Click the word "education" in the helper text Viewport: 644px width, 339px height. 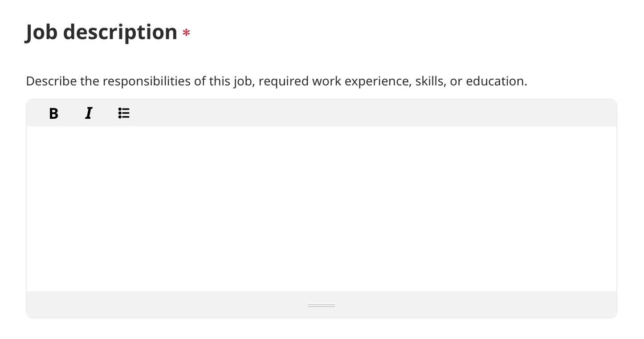point(495,81)
